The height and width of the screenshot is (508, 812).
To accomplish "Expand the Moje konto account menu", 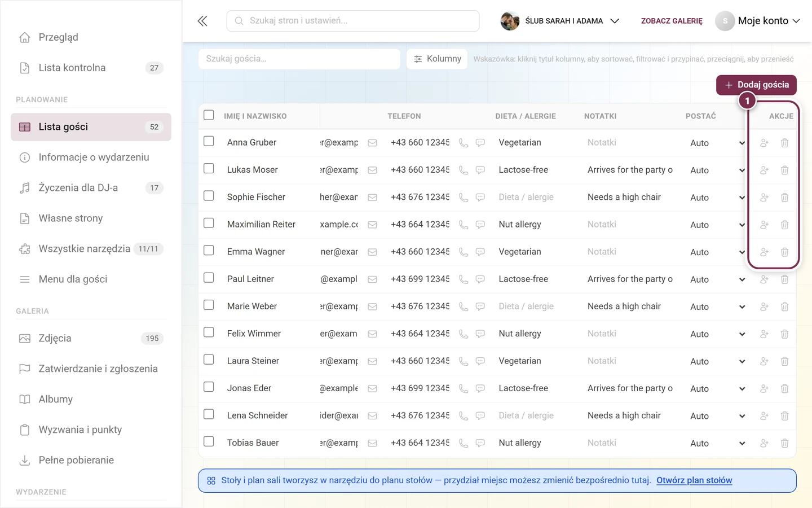I will [758, 21].
